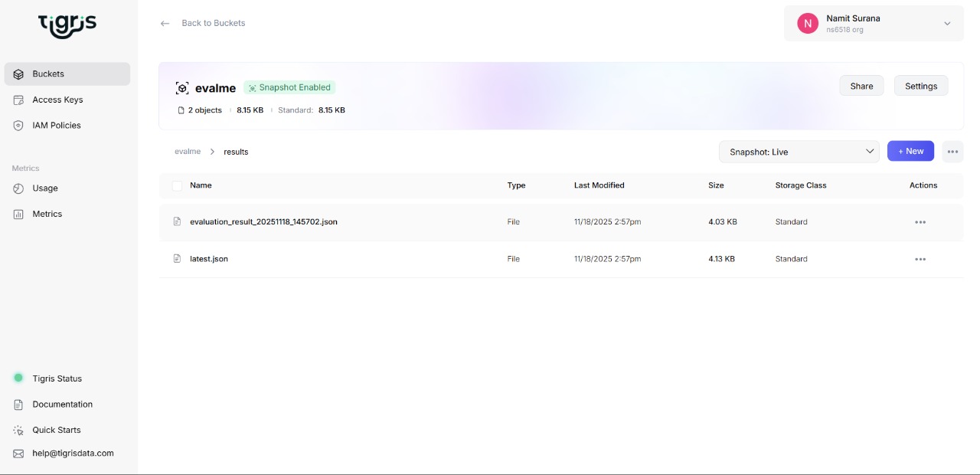Click the 4.03 KB size cell
The width and height of the screenshot is (980, 475).
click(x=723, y=222)
